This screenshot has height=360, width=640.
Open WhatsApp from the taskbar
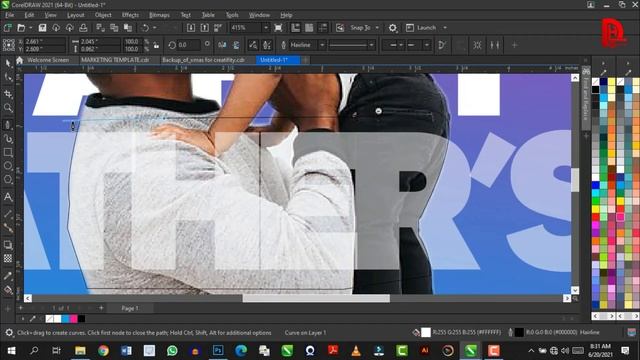[172, 351]
